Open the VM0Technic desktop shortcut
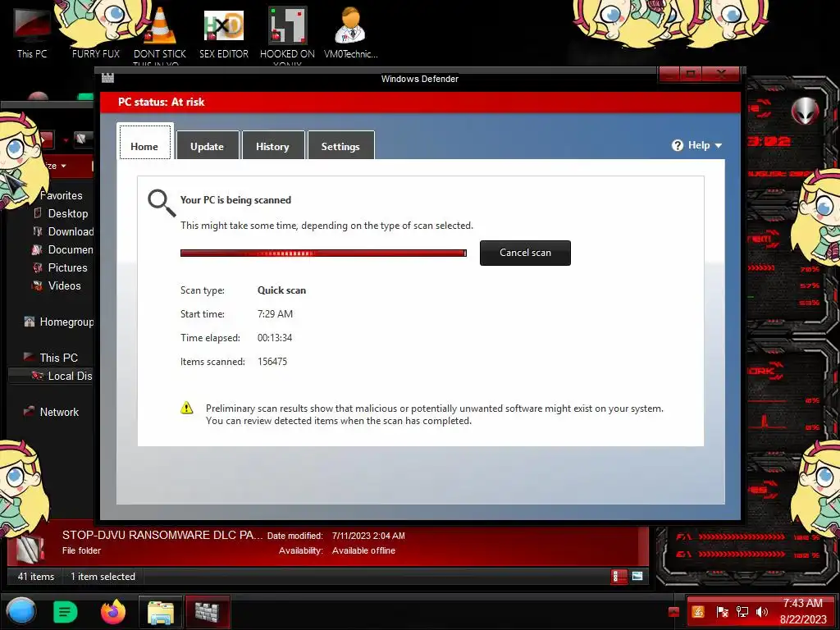The image size is (840, 630). 350,33
